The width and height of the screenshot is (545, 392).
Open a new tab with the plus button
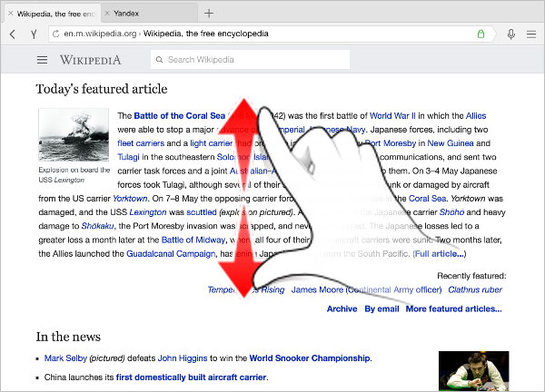209,14
